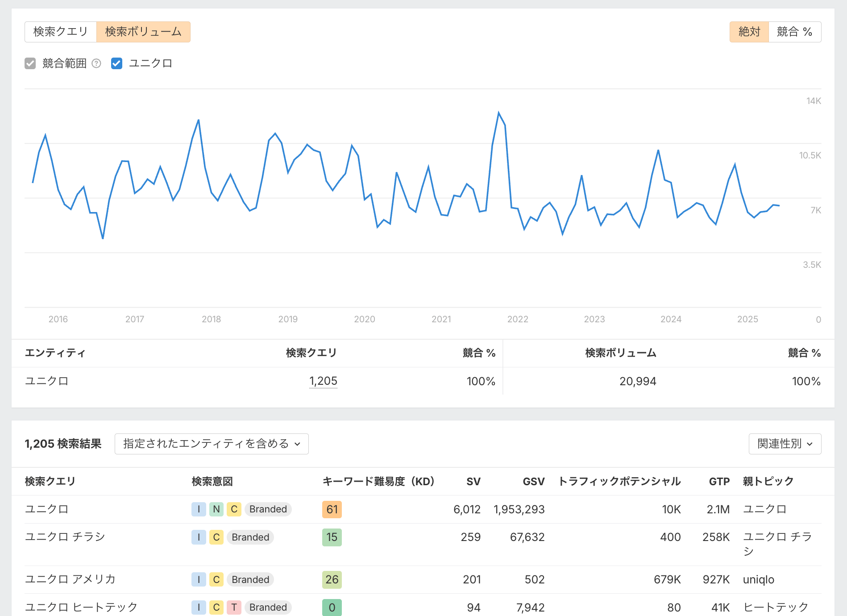This screenshot has width=847, height=616.
Task: Expand the 関連性別 sort dropdown
Action: 785,444
